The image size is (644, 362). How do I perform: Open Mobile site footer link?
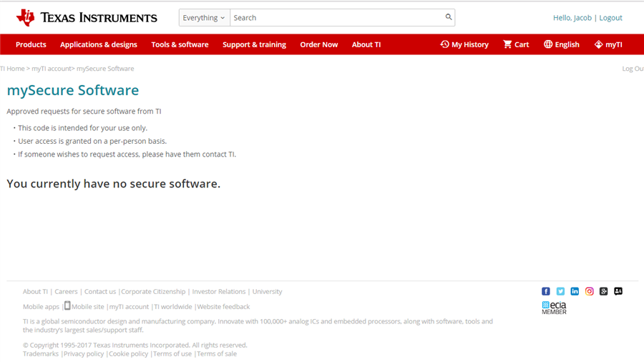(x=88, y=307)
